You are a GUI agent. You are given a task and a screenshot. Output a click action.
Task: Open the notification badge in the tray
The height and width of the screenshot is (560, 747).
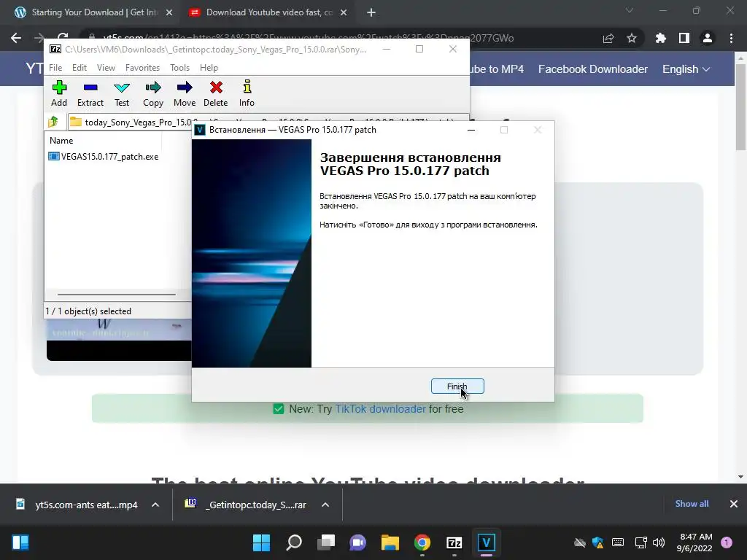(x=727, y=542)
